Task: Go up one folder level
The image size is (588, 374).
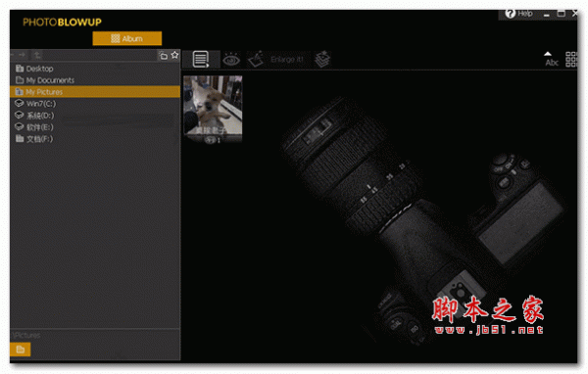Action: 37,55
